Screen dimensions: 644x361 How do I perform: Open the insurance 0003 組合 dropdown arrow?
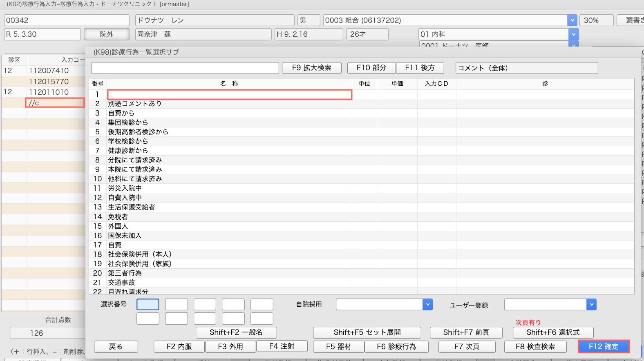click(572, 20)
